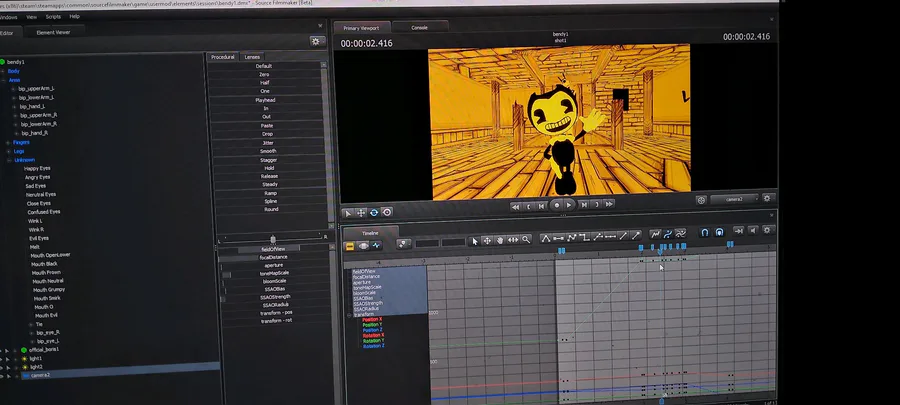The width and height of the screenshot is (900, 405).
Task: Toggle frame snapping magnet
Action: point(719,232)
